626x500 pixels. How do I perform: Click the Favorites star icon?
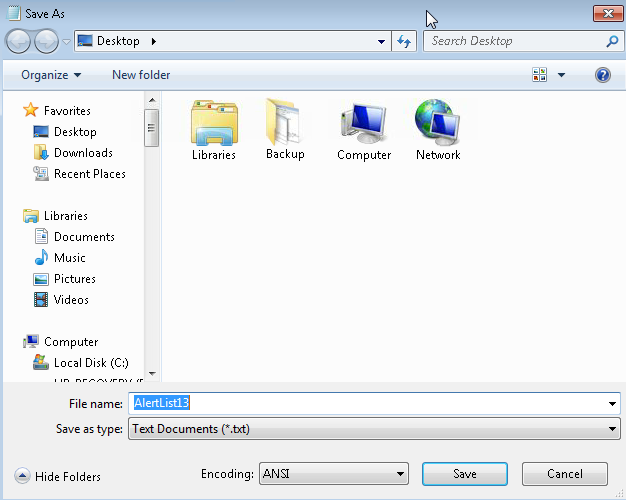(x=30, y=110)
